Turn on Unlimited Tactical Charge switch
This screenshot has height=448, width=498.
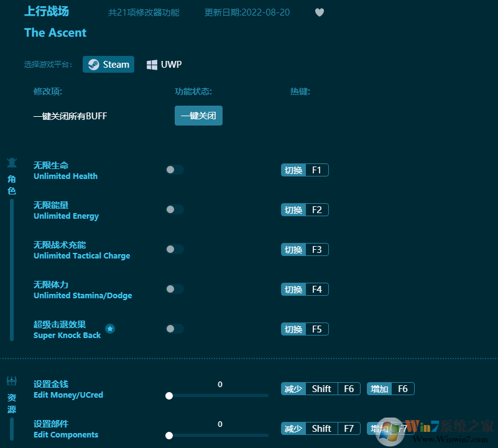173,249
